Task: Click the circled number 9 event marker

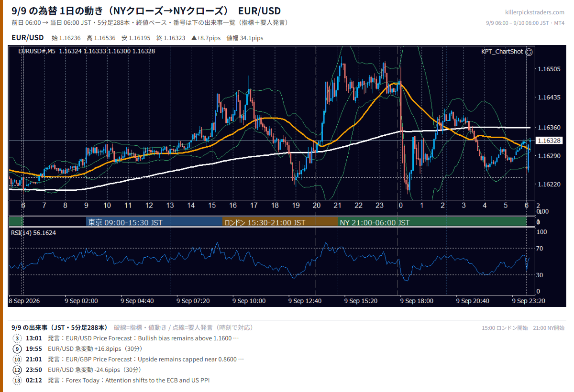Action: point(17,349)
